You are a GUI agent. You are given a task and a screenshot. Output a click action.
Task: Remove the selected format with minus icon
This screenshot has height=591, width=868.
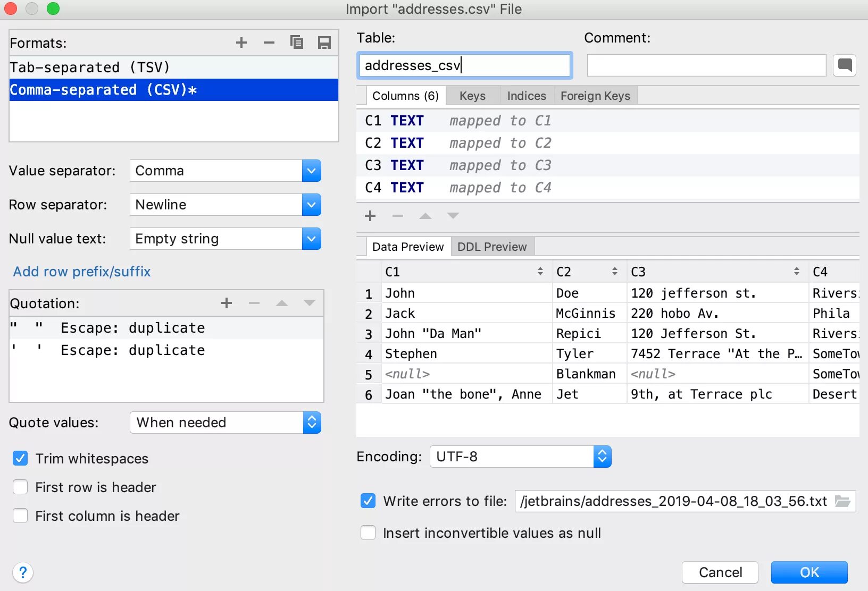[x=269, y=43]
